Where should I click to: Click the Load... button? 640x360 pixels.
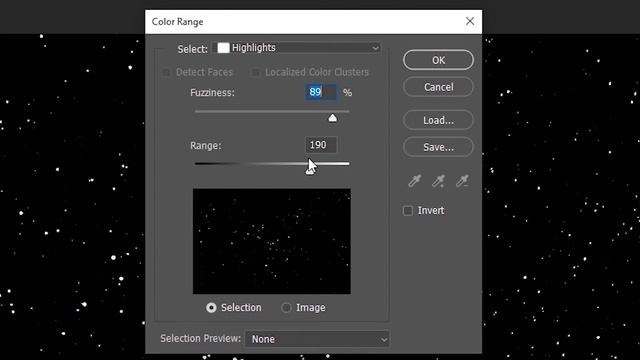(x=438, y=120)
